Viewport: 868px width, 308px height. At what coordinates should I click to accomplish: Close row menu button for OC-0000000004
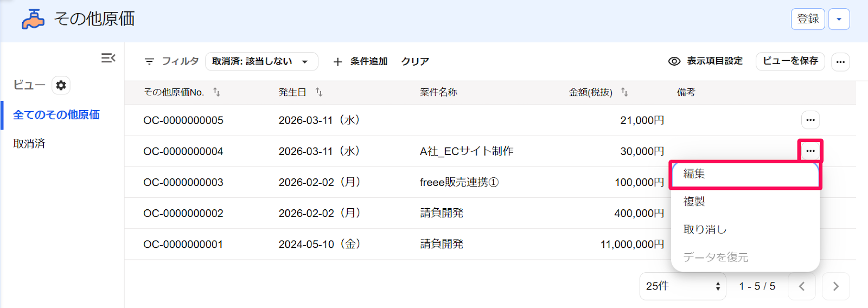[810, 151]
